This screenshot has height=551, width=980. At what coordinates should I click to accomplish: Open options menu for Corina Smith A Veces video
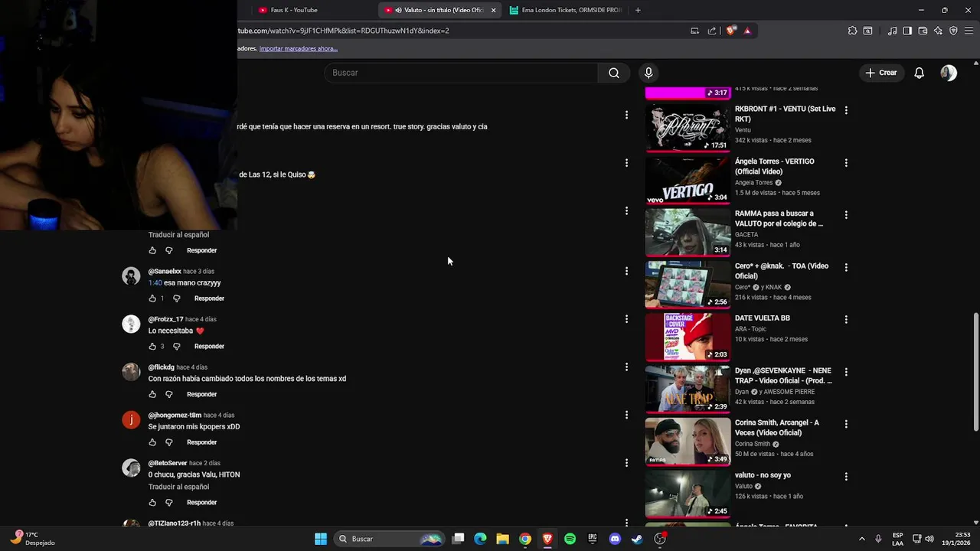pos(846,424)
